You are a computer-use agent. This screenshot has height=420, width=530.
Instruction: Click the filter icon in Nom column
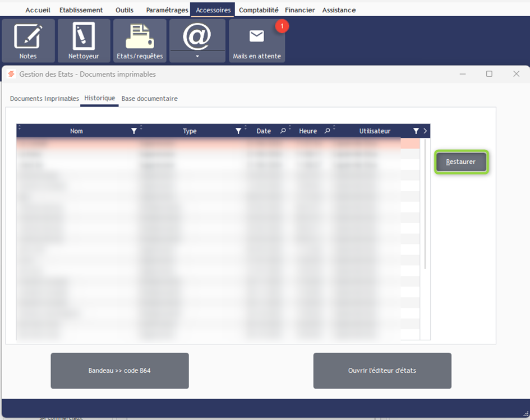pos(134,131)
